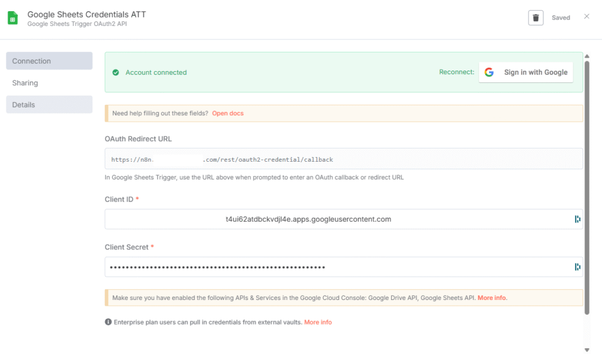The width and height of the screenshot is (602, 364).
Task: Click the green Account connected checkmark
Action: click(116, 72)
